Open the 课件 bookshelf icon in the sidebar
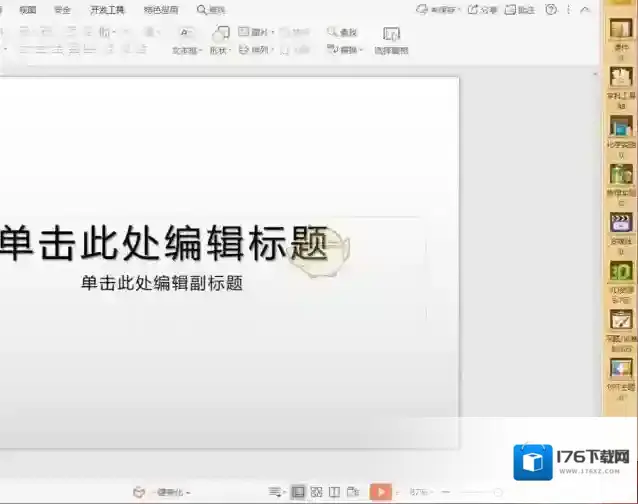Viewport: 638px width, 504px height. [621, 29]
